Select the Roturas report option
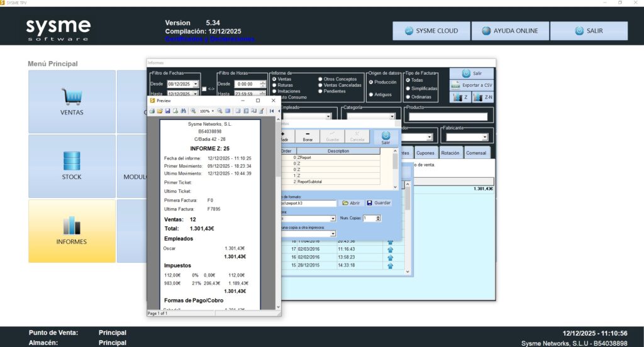 [x=274, y=85]
